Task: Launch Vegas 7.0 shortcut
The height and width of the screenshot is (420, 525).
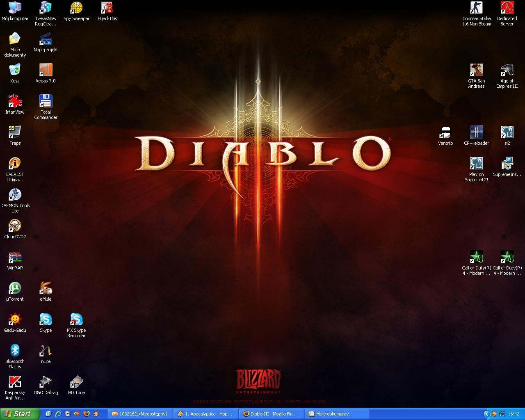Action: coord(46,73)
